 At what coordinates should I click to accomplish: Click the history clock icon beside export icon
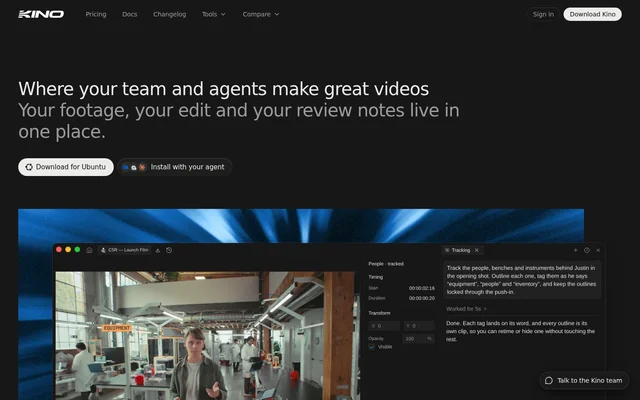click(x=169, y=250)
